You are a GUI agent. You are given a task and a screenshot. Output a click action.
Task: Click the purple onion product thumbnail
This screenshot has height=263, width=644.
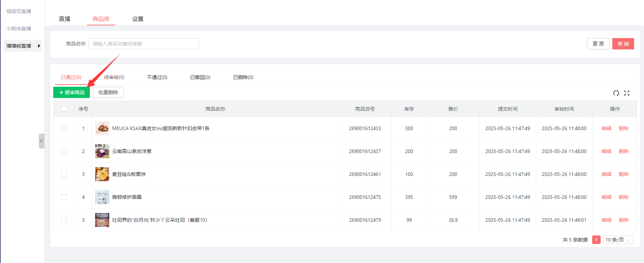tap(102, 151)
